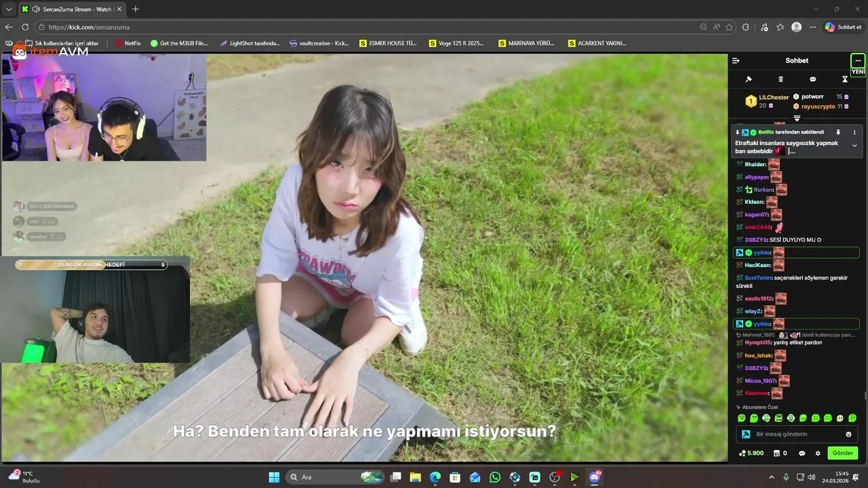Open the speech bubble icon in chat toolbar
This screenshot has height=488, width=868.
point(812,79)
